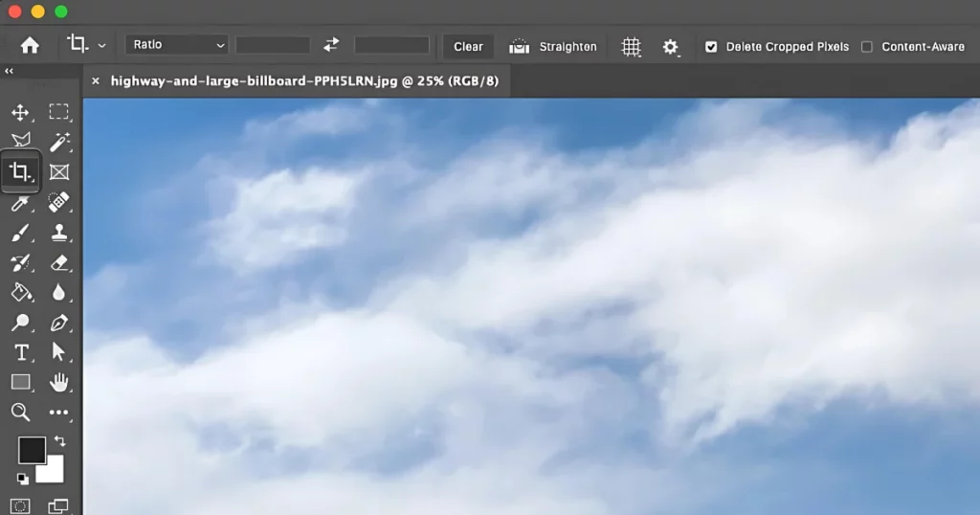Select the Spot Healing Brush tool
This screenshot has width=980, height=515.
click(58, 202)
